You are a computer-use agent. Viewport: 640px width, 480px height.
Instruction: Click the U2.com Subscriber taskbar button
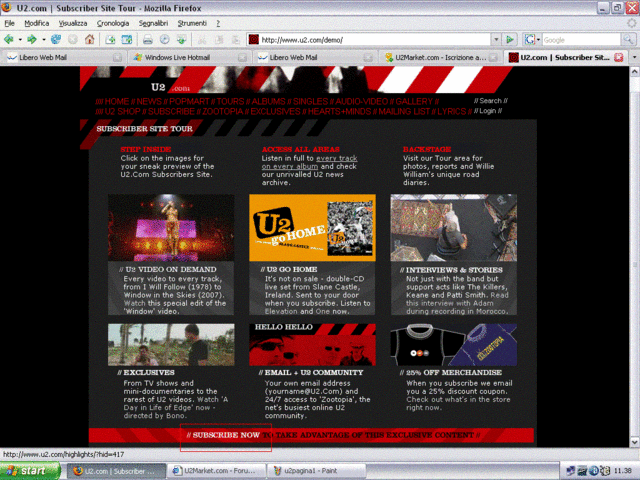tap(116, 471)
